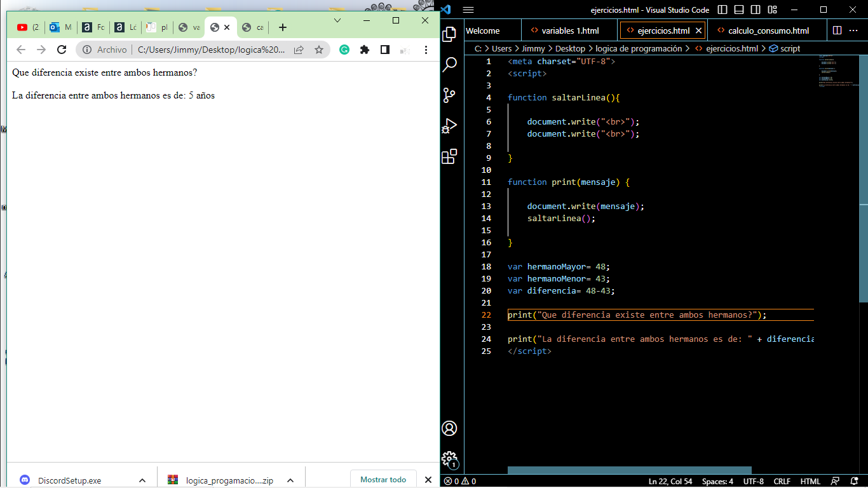The height and width of the screenshot is (488, 868).
Task: Open the Extensions view in VS Code
Action: pos(449,156)
